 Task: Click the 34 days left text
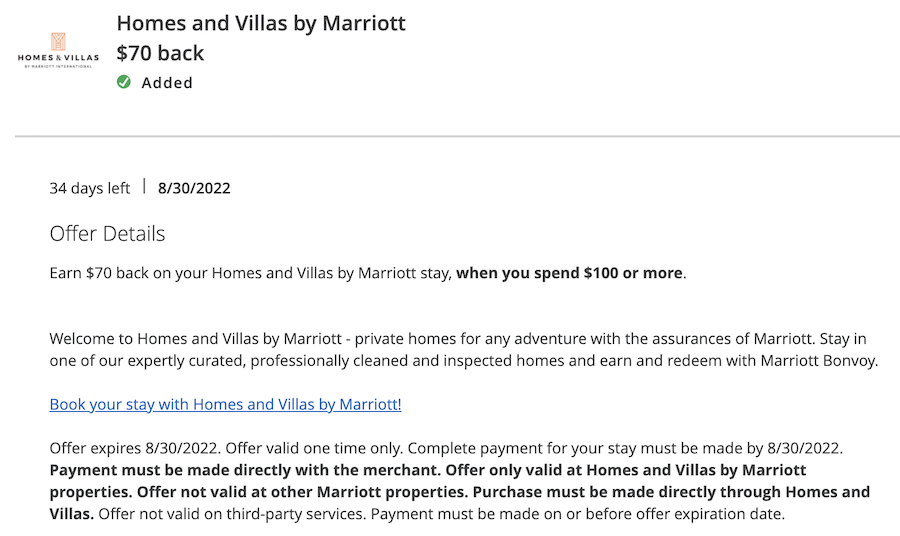click(x=90, y=188)
